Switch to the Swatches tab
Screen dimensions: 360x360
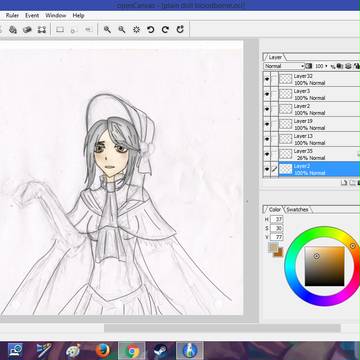pos(297,210)
